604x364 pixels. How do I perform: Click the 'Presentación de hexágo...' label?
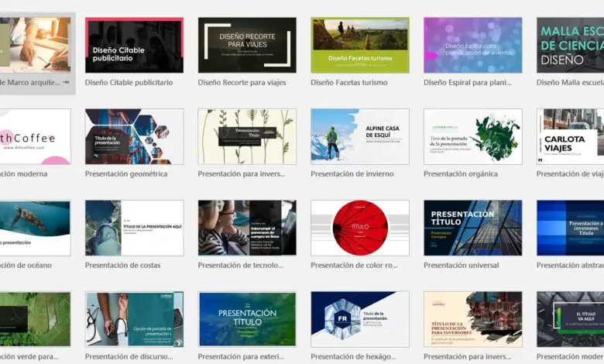[353, 357]
